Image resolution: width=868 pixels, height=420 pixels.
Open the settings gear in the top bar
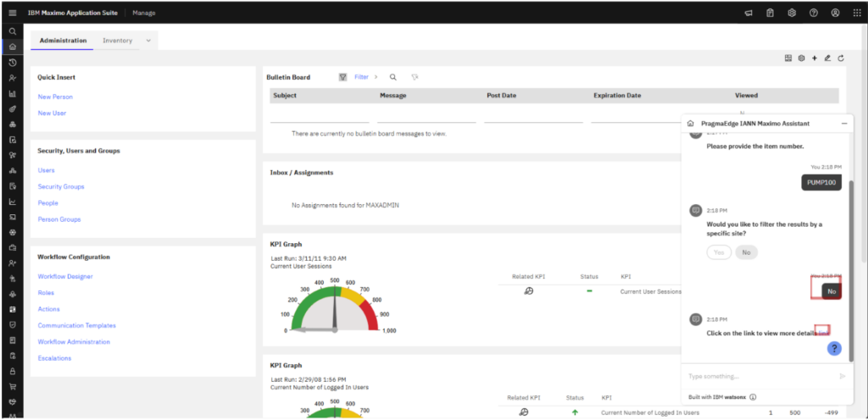tap(792, 13)
